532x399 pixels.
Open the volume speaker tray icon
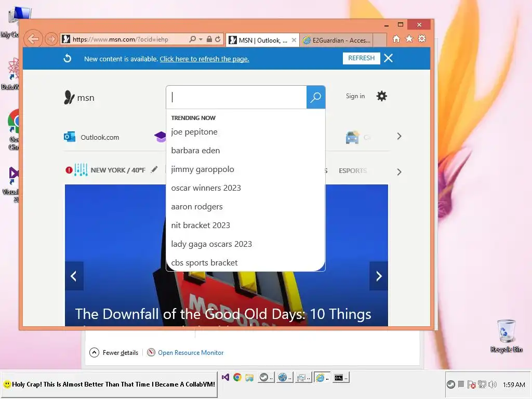tap(492, 384)
